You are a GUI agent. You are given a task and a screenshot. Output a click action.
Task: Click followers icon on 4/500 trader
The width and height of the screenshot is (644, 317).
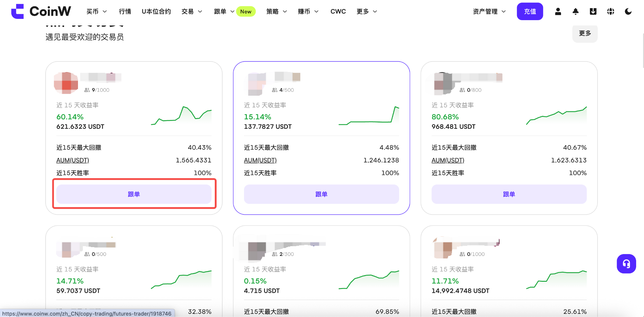pos(275,90)
